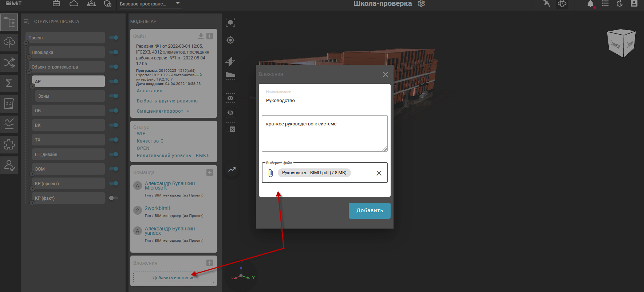Toggle visibility of the ОВ model
Viewport: 644px width, 292px height.
(114, 110)
